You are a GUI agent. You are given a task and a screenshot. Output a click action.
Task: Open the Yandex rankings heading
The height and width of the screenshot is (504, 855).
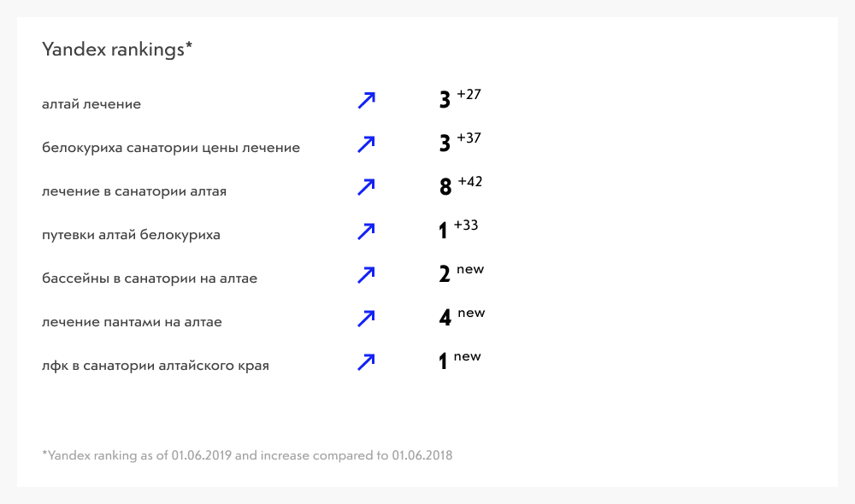(x=117, y=49)
